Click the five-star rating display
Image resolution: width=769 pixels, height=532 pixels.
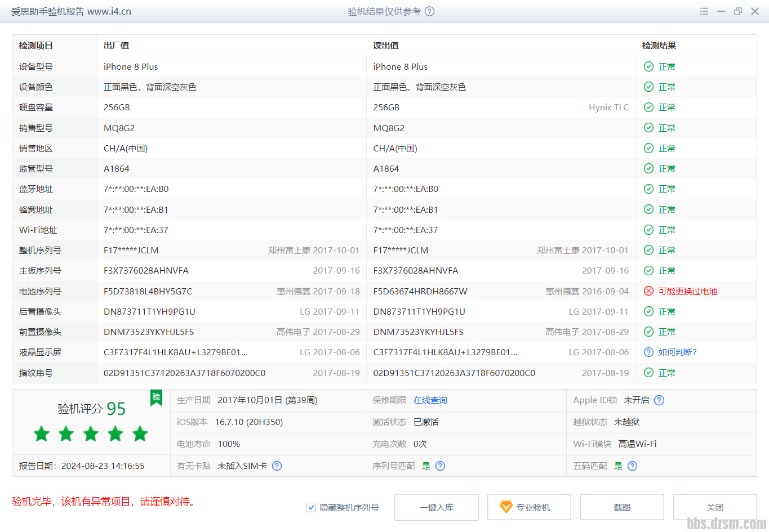point(91,434)
